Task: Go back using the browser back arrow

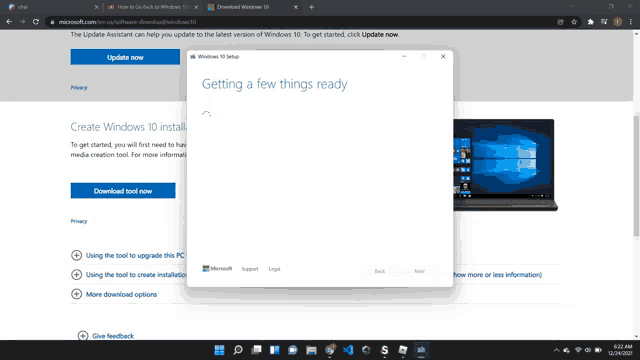Action: pyautogui.click(x=9, y=22)
